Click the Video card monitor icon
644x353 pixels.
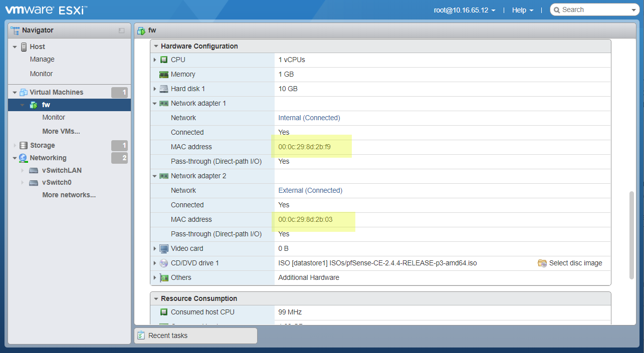[164, 248]
